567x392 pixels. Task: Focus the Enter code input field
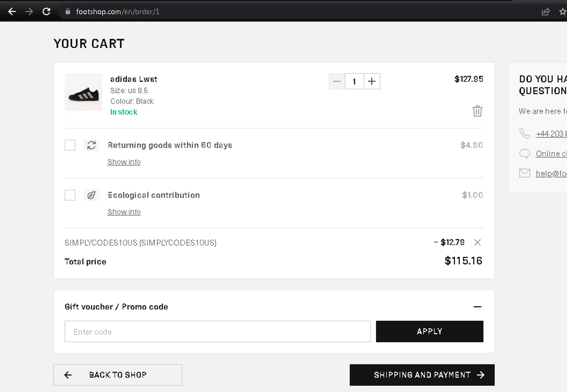(217, 332)
